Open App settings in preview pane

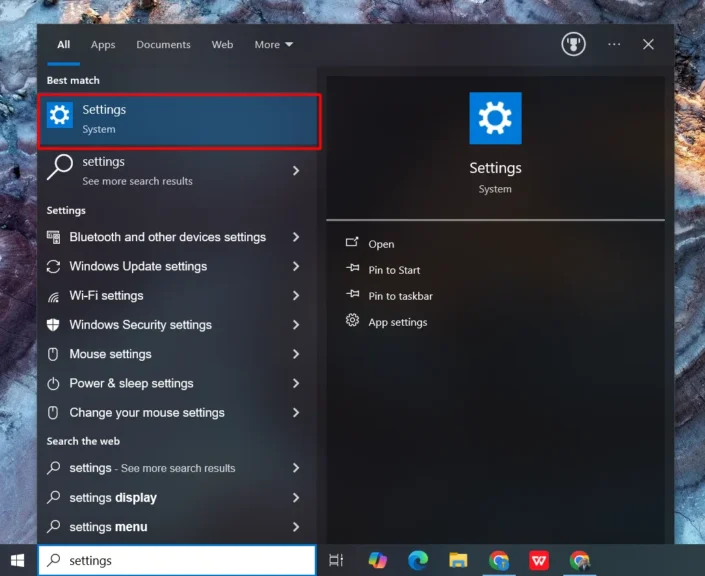tap(397, 322)
